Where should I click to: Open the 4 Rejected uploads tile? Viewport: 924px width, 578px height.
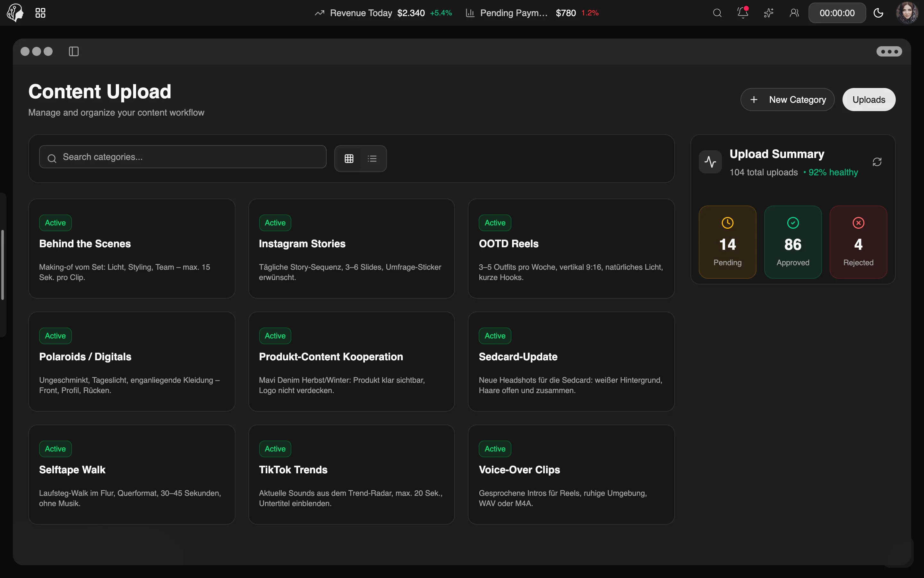(x=858, y=242)
